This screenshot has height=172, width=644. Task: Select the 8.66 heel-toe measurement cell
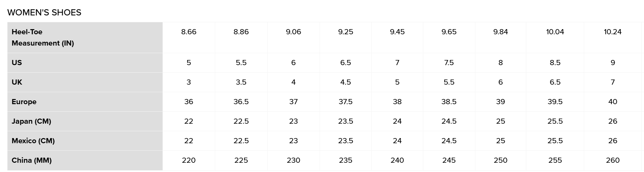189,38
